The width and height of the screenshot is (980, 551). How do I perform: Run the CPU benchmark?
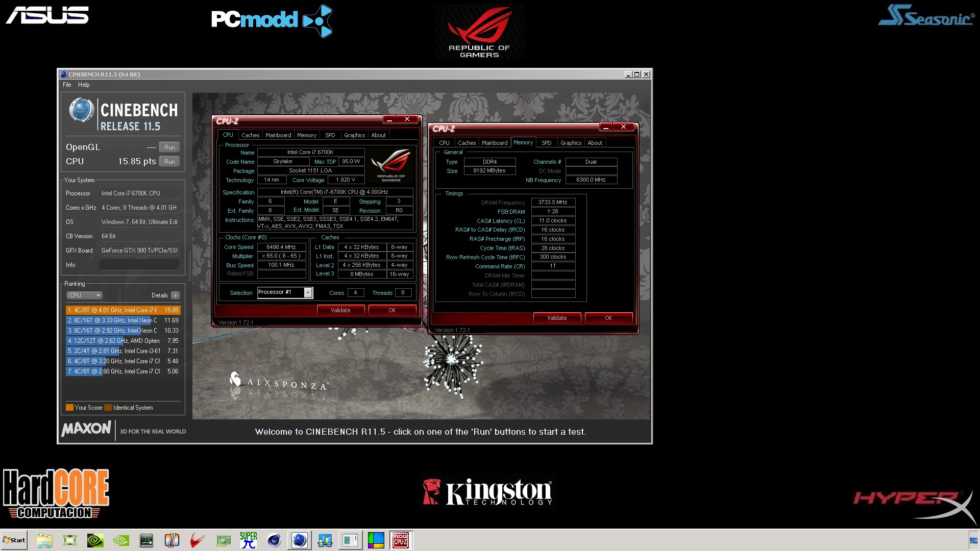point(169,161)
